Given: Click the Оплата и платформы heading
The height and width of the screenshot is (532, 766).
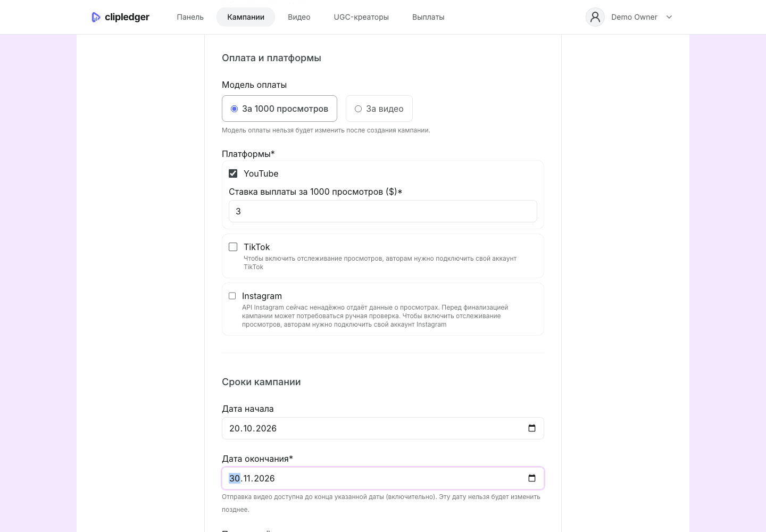Looking at the screenshot, I should (x=271, y=58).
